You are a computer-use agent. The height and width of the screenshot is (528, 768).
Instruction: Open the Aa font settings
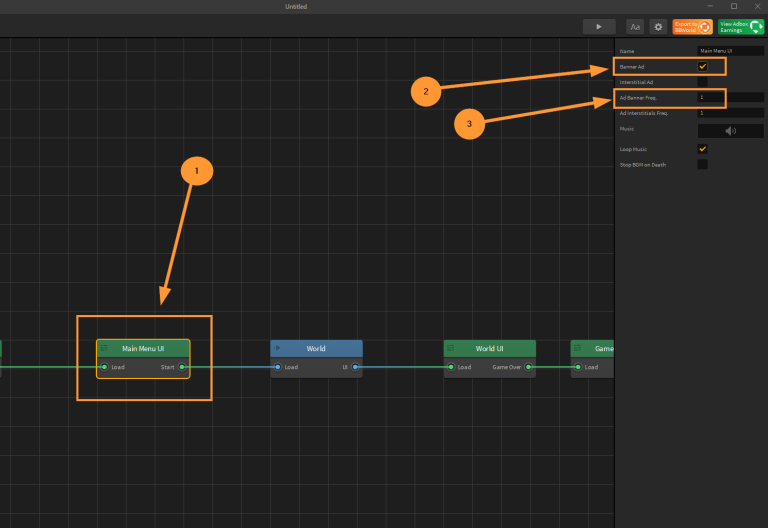tap(635, 27)
